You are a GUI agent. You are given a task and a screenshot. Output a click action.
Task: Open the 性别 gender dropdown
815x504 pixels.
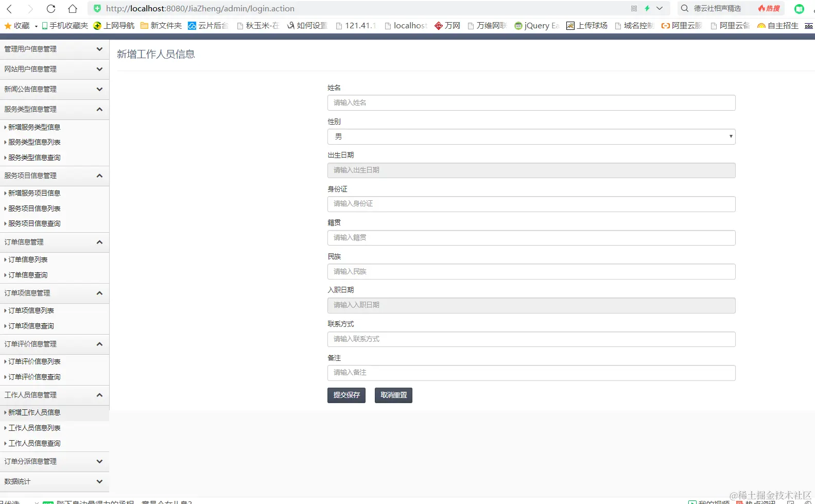(x=531, y=136)
